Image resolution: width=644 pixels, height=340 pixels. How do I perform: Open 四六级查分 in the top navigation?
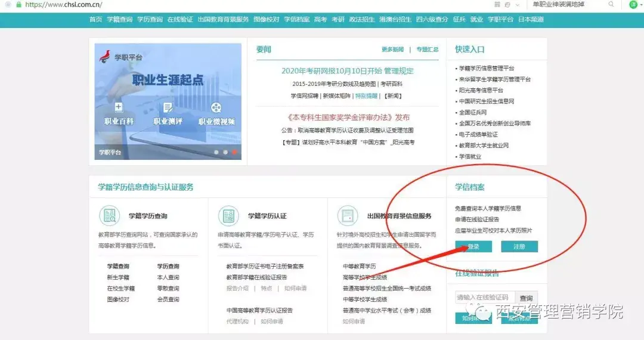click(432, 19)
